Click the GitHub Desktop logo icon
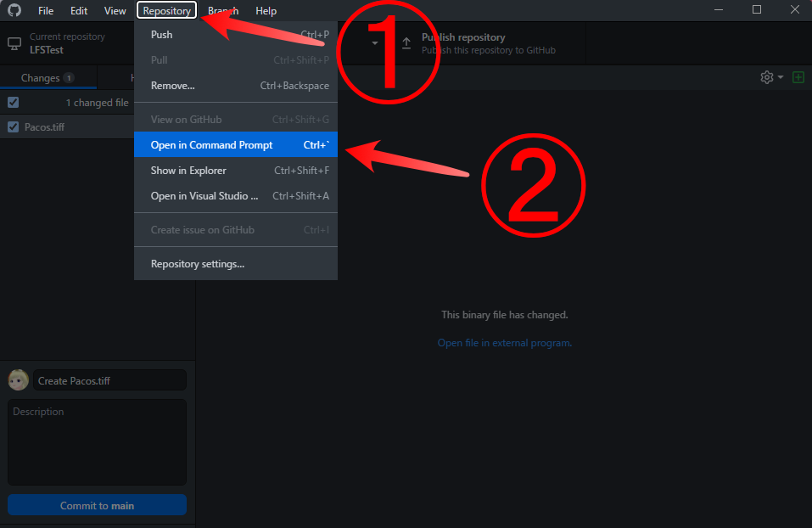The height and width of the screenshot is (528, 812). point(14,10)
